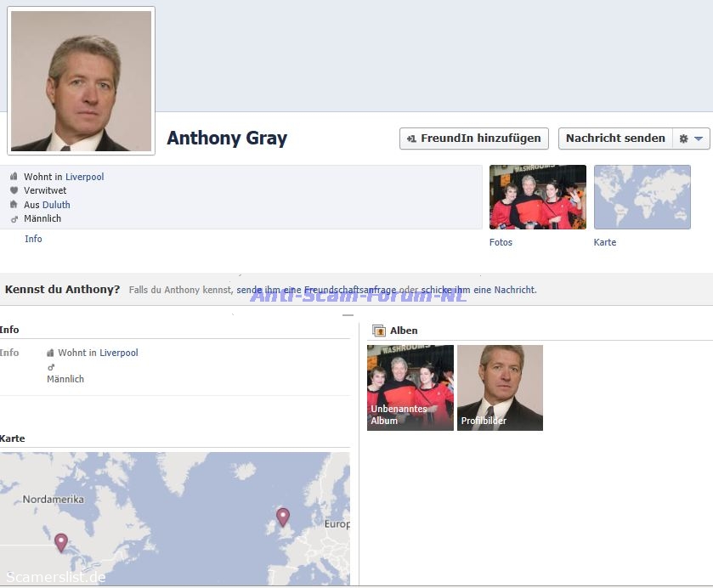This screenshot has width=713, height=588.
Task: Click the male symbol icon beside Männlich
Action: (14, 218)
